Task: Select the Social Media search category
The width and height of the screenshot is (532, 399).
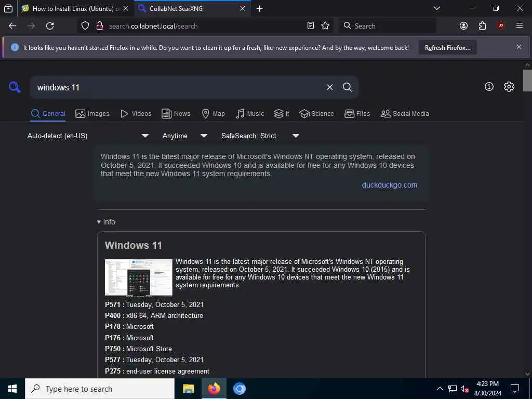Action: pyautogui.click(x=405, y=114)
